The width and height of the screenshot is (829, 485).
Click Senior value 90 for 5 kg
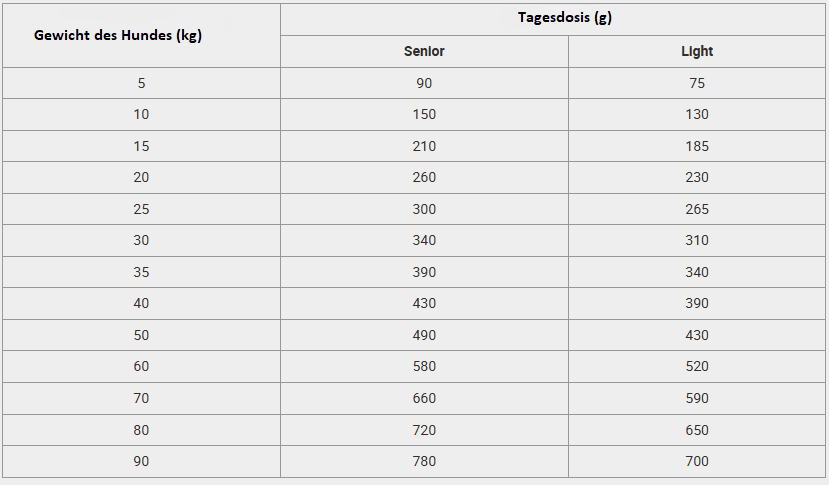coord(424,83)
